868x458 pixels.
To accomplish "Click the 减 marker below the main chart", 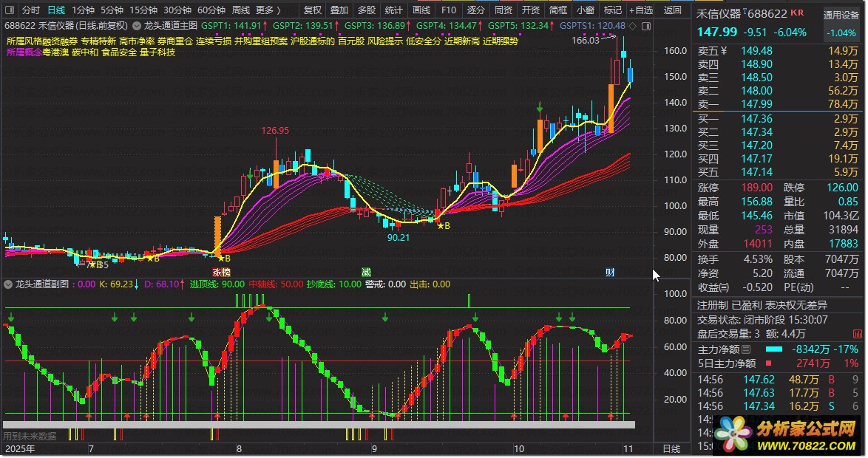I will [x=366, y=272].
